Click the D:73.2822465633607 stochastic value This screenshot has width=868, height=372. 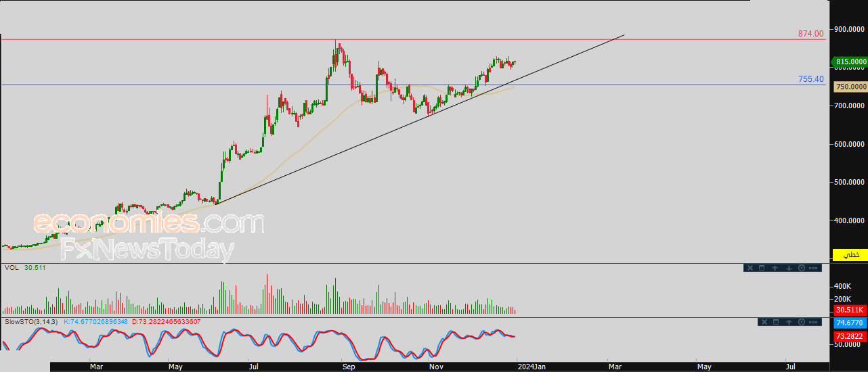[x=166, y=321]
